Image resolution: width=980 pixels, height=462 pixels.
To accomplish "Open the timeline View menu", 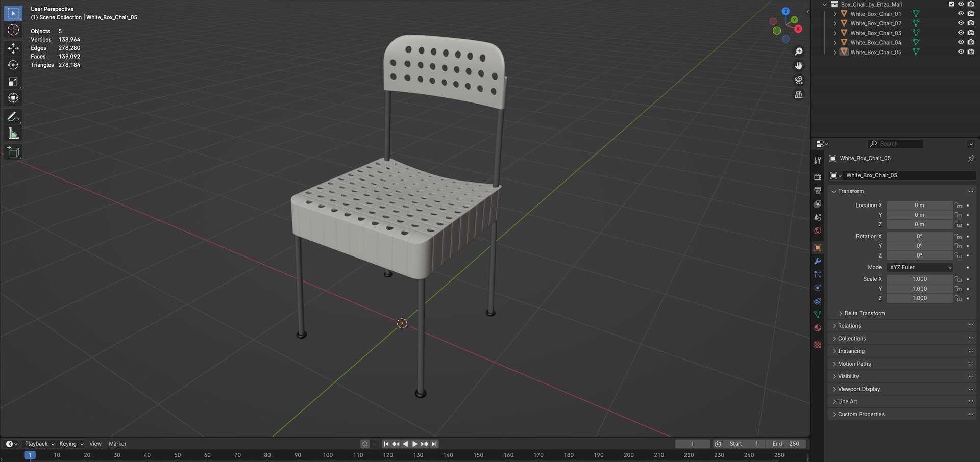I will tap(95, 444).
